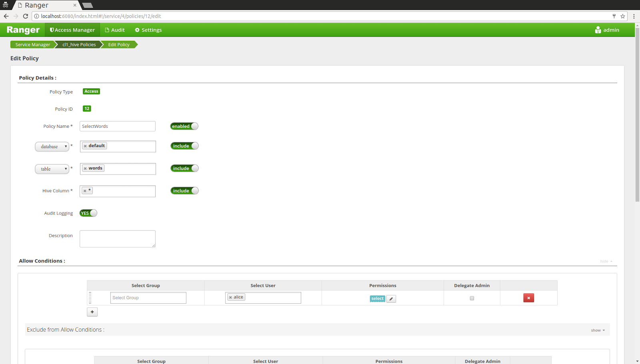Click inside the Description text area
The image size is (640, 364).
click(x=117, y=239)
